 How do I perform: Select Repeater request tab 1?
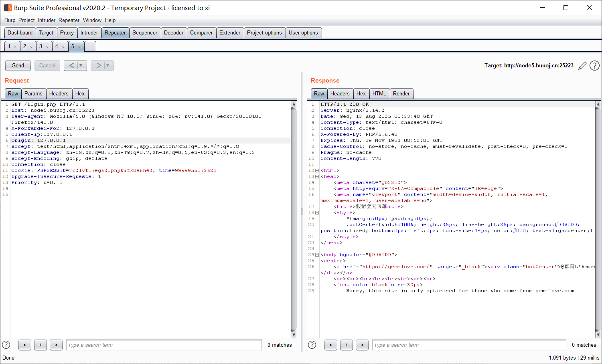(x=9, y=47)
